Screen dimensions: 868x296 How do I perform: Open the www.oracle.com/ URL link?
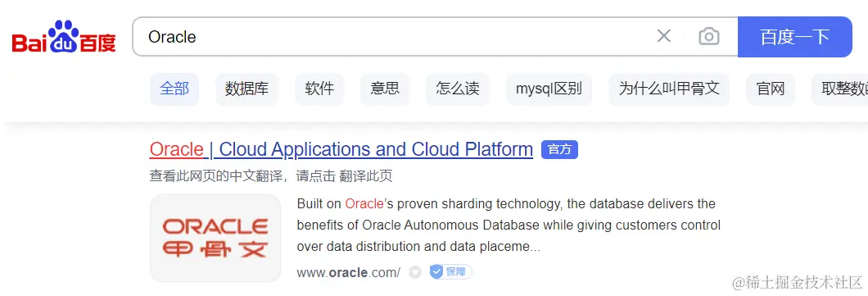coord(348,272)
